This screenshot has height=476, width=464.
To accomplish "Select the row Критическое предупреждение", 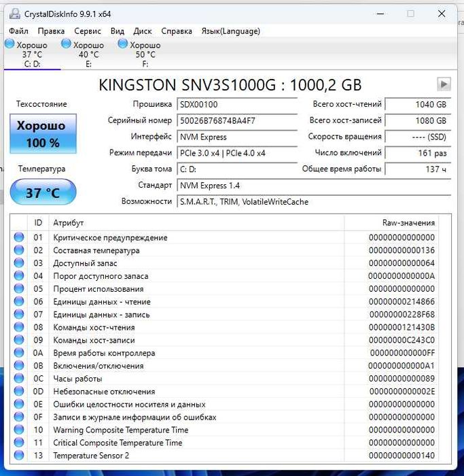I will pyautogui.click(x=224, y=237).
